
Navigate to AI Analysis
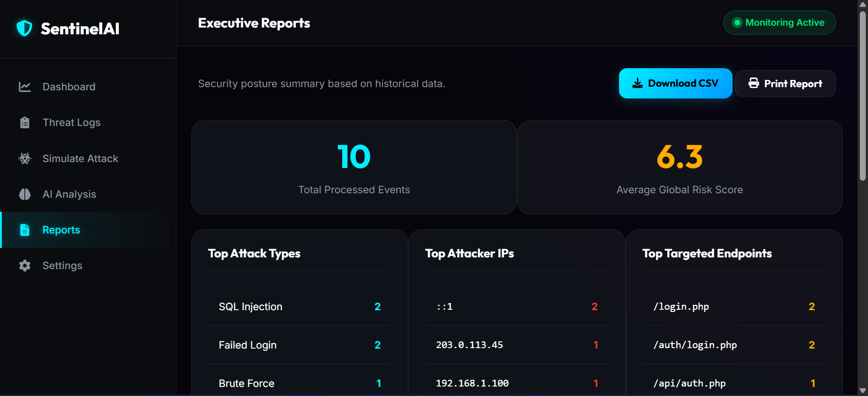pos(88,194)
